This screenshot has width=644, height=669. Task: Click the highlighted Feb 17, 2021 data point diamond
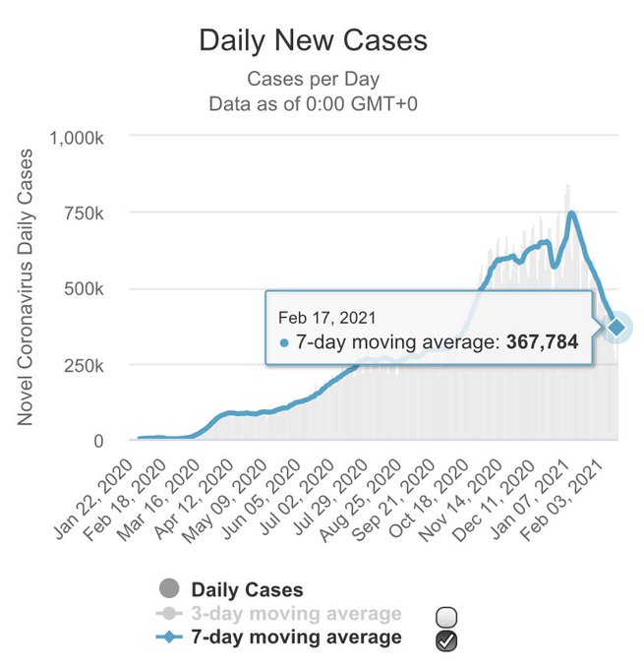click(616, 328)
